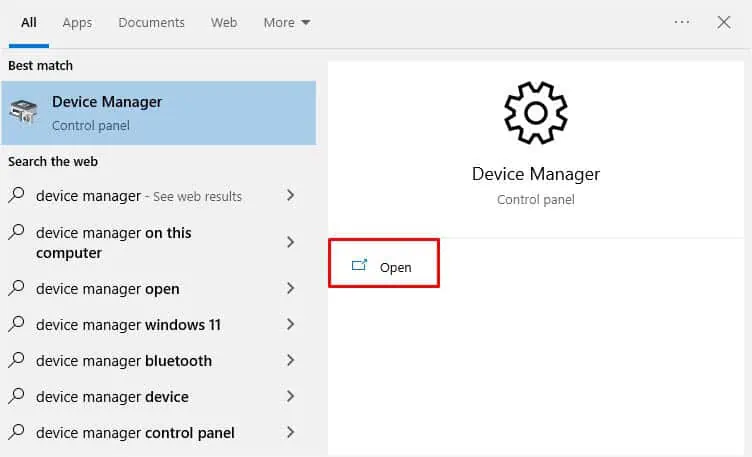Switch to the Web tab
This screenshot has width=752, height=457.
pyautogui.click(x=224, y=23)
